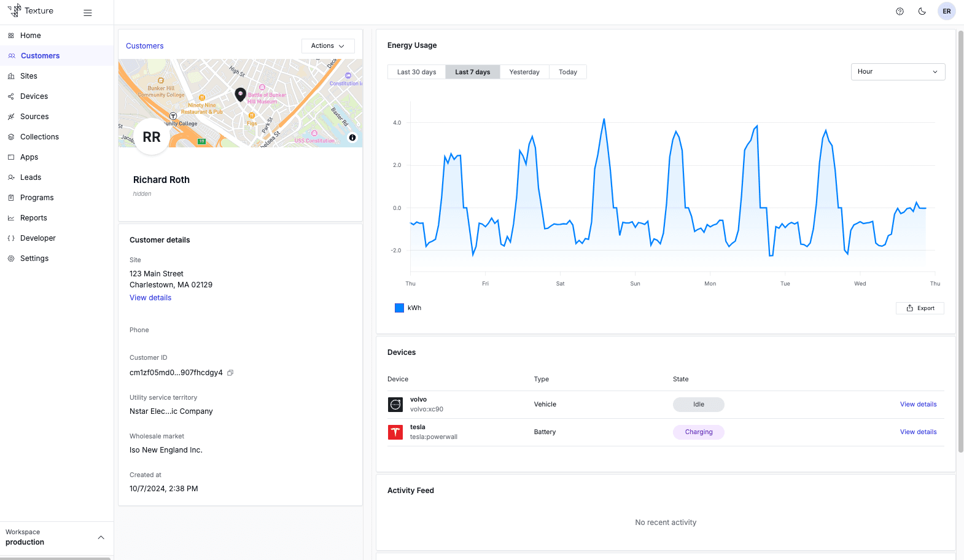Go to Programs in the sidebar
Image resolution: width=964 pixels, height=560 pixels.
37,198
